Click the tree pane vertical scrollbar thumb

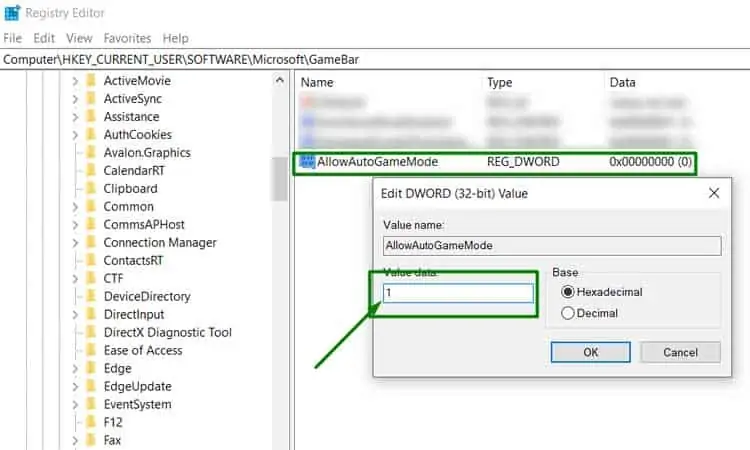[280, 180]
